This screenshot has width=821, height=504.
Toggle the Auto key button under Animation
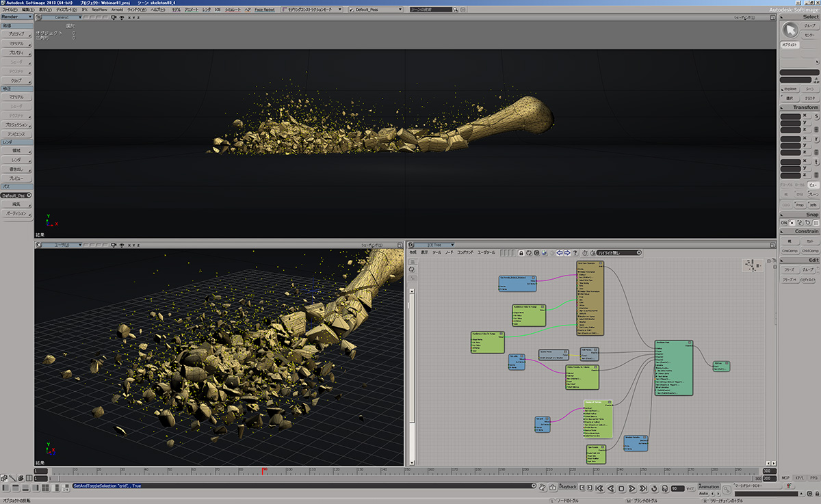tap(703, 493)
